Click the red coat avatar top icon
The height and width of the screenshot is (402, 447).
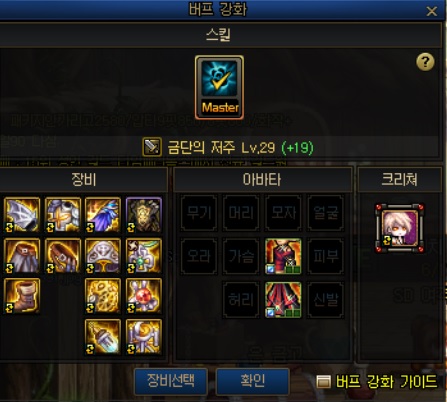pyautogui.click(x=283, y=256)
